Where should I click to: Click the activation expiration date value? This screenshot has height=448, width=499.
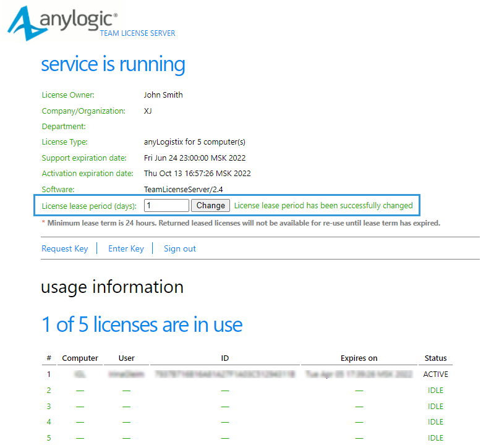(x=197, y=173)
